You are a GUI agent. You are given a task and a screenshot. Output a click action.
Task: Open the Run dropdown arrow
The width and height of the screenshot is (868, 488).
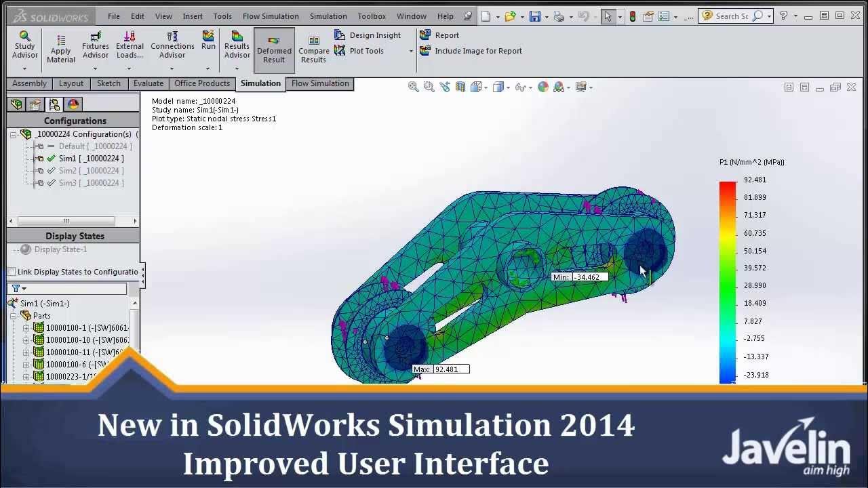208,68
